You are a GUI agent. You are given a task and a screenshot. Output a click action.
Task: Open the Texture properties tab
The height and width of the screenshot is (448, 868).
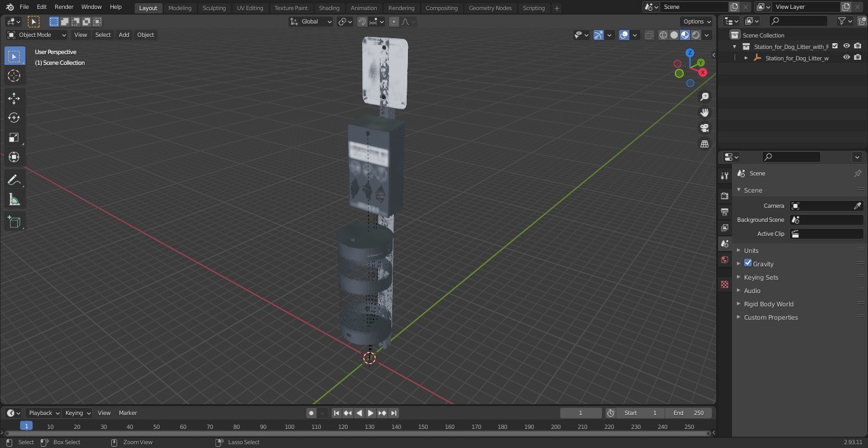pos(724,284)
